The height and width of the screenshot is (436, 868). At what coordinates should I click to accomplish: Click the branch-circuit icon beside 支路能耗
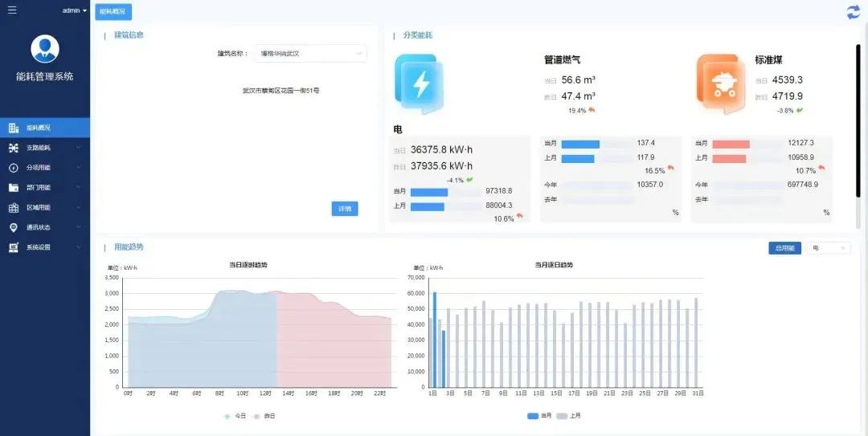[x=14, y=148]
